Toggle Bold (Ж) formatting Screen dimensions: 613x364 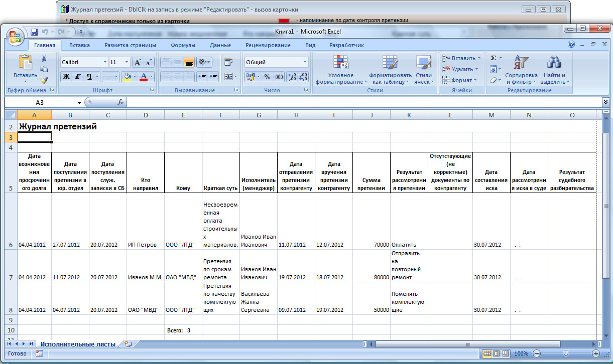(x=66, y=77)
